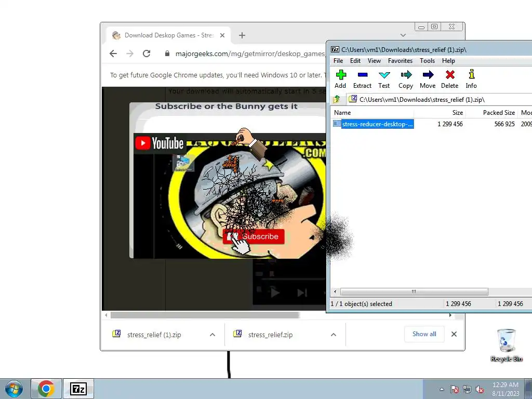Extract files with the 7-Zip Extract button

362,79
